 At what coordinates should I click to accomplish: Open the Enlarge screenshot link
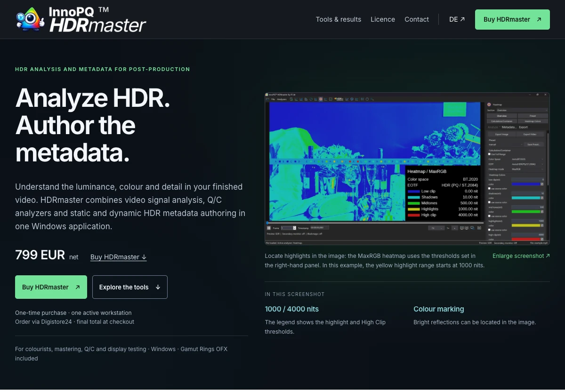tap(521, 256)
